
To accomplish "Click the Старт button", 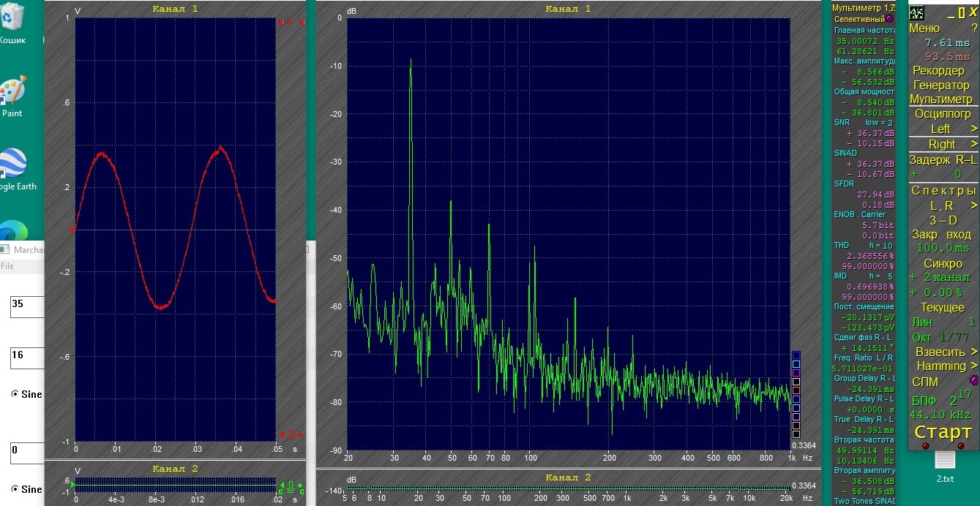I will 943,432.
